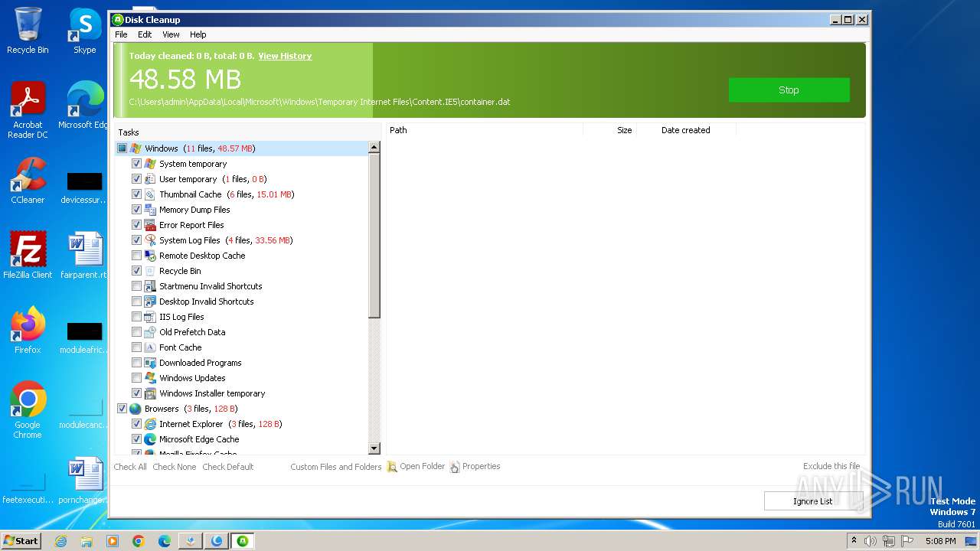Click the IIS Log Files icon
Viewport: 980px width, 551px height.
point(150,317)
